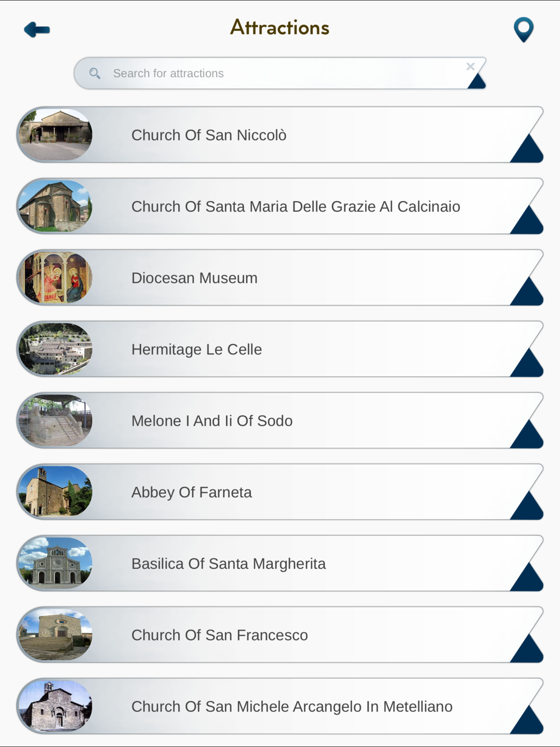Tap the blue triangle on the search bar
The image size is (560, 747).
click(478, 82)
